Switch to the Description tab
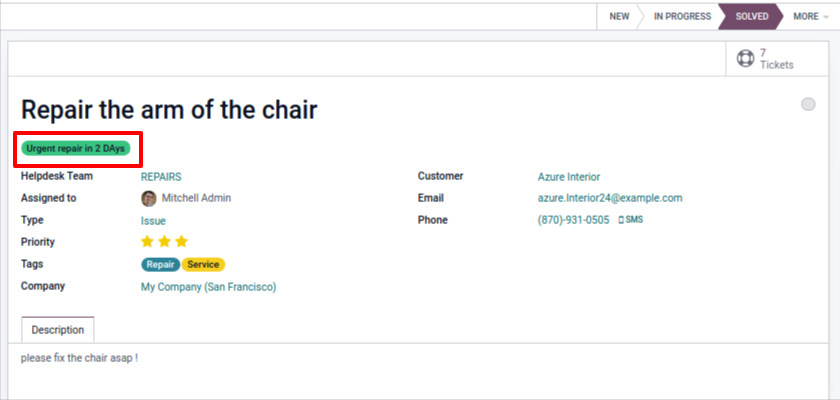The width and height of the screenshot is (840, 400). tap(58, 329)
